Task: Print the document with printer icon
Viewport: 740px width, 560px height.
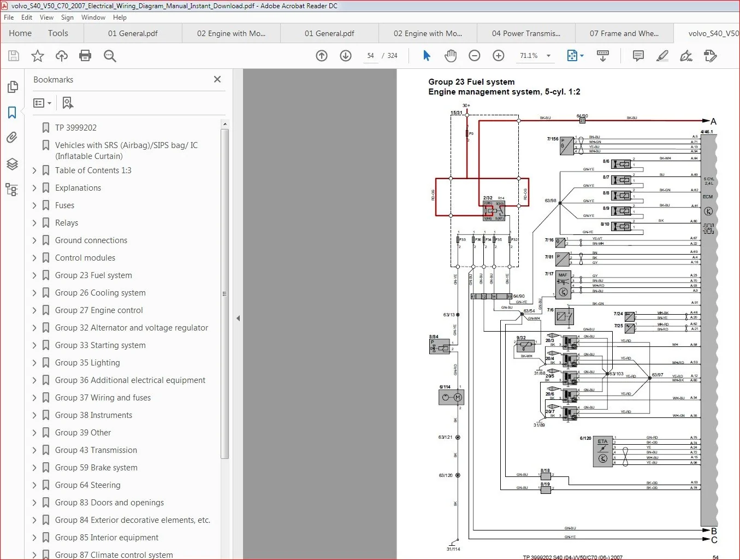Action: [85, 56]
